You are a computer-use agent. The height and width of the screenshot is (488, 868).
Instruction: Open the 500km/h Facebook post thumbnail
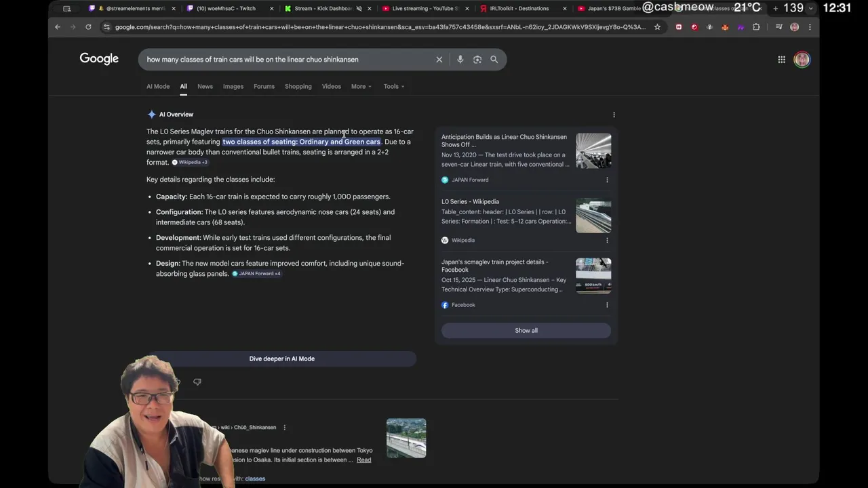593,276
